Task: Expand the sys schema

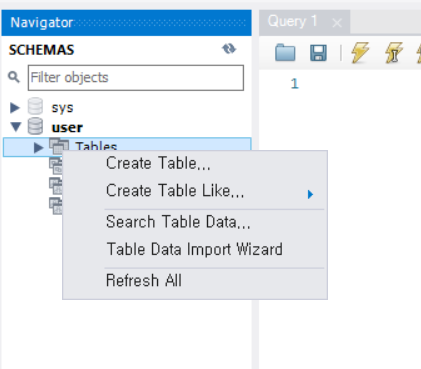Action: click(15, 107)
